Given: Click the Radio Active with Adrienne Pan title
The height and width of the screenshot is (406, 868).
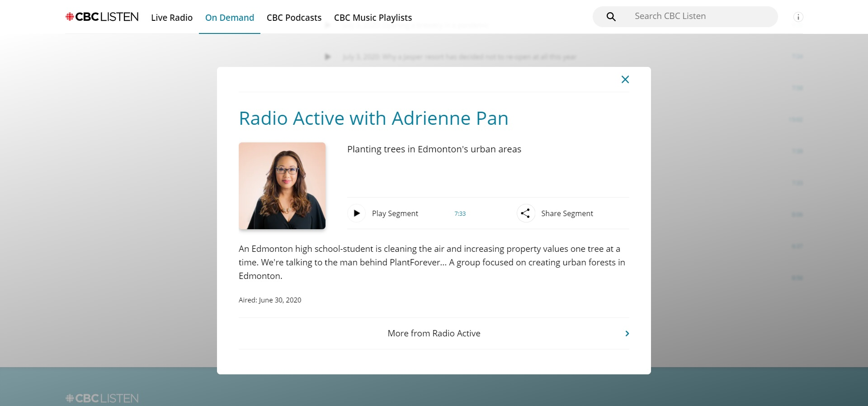Looking at the screenshot, I should pos(373,118).
